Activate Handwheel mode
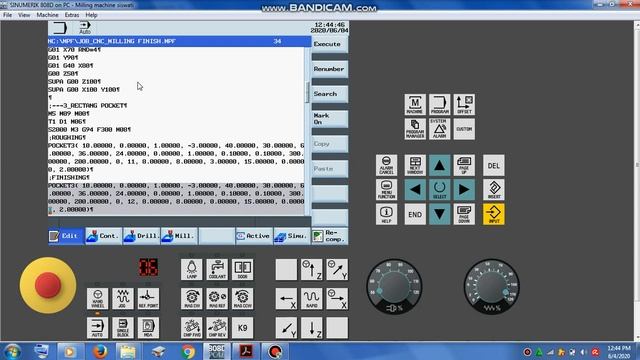640x360 pixels. tap(98, 298)
